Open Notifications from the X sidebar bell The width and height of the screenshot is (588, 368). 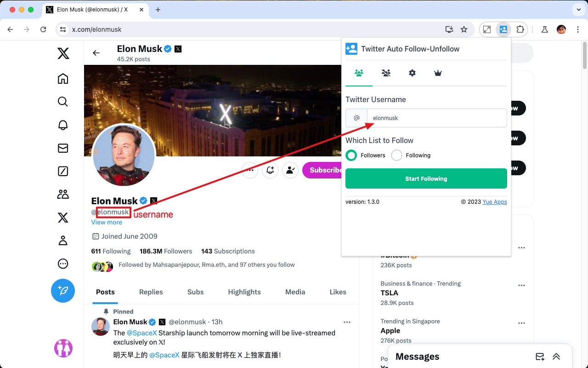63,125
